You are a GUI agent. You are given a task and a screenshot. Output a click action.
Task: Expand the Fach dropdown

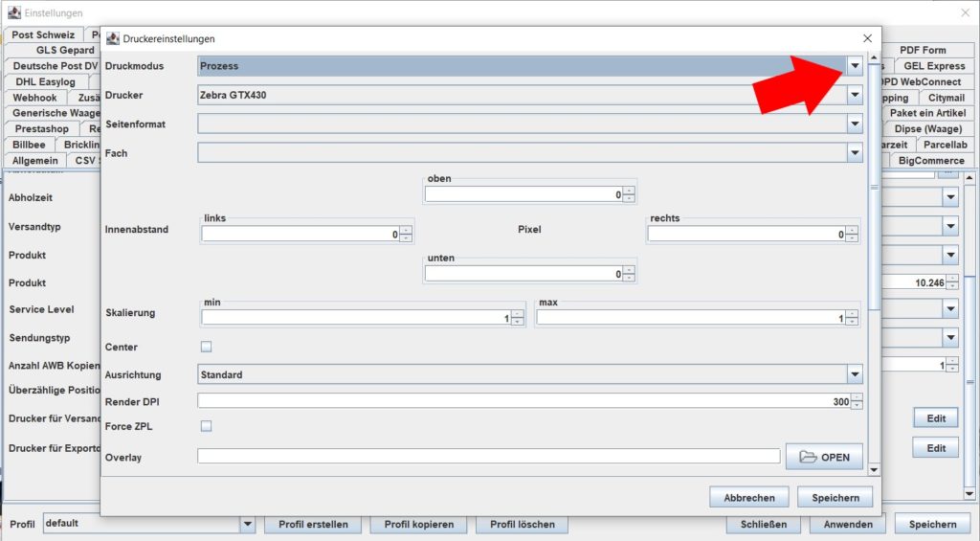(855, 152)
